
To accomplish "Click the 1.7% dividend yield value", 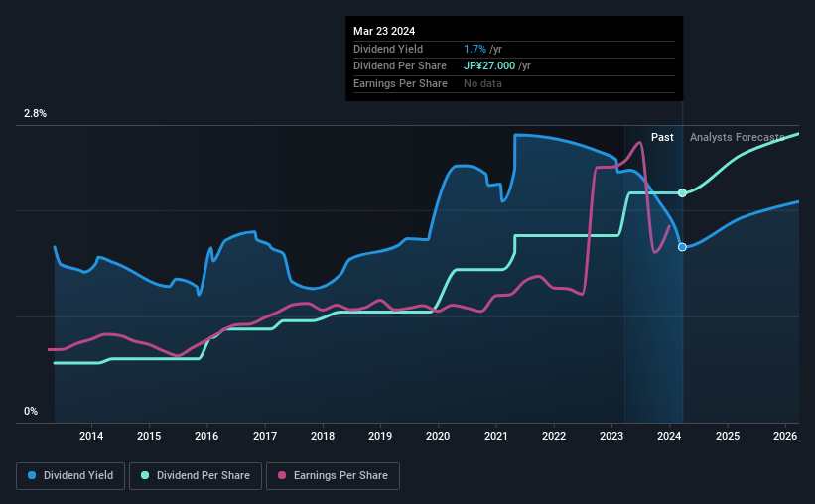I will click(475, 49).
